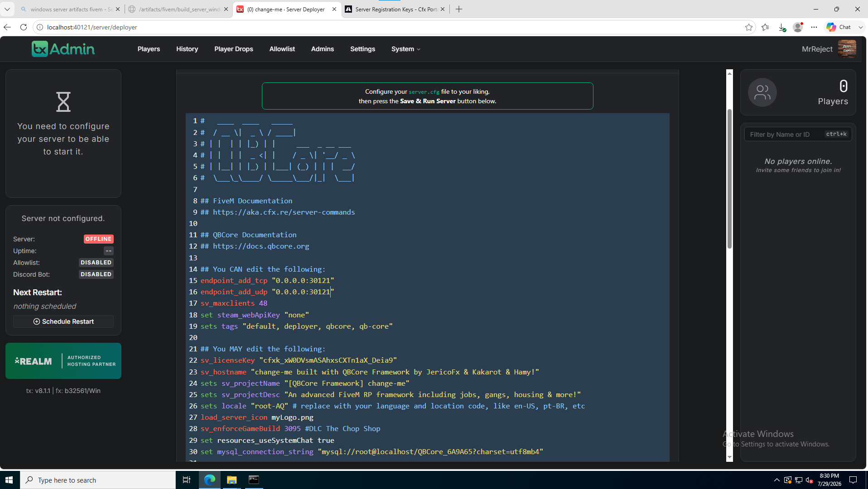Click the deployer panel scrollbar thumb
868x489 pixels.
point(729,178)
